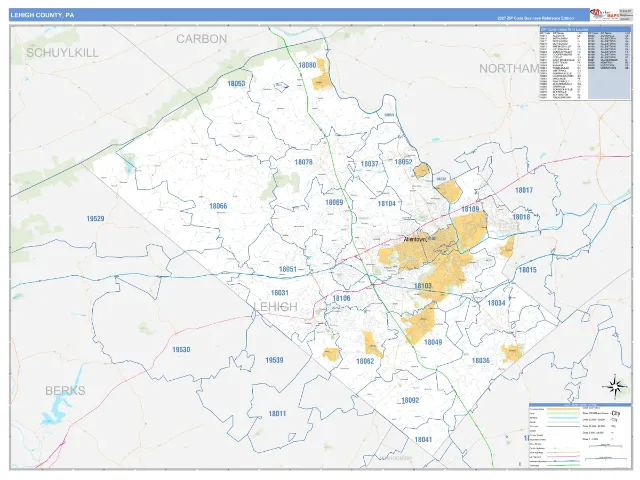The height and width of the screenshot is (480, 640).
Task: Click ZIP code label 18018
Action: [x=521, y=217]
